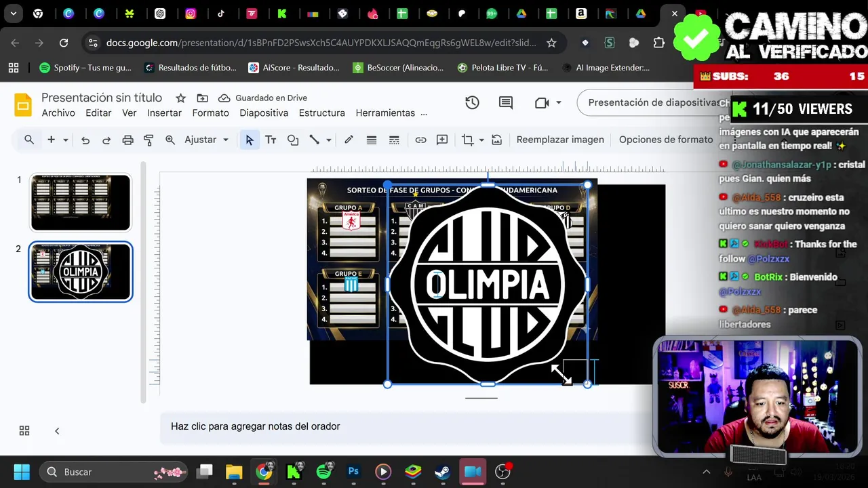
Task: Open Photoshop from taskbar
Action: pyautogui.click(x=353, y=472)
